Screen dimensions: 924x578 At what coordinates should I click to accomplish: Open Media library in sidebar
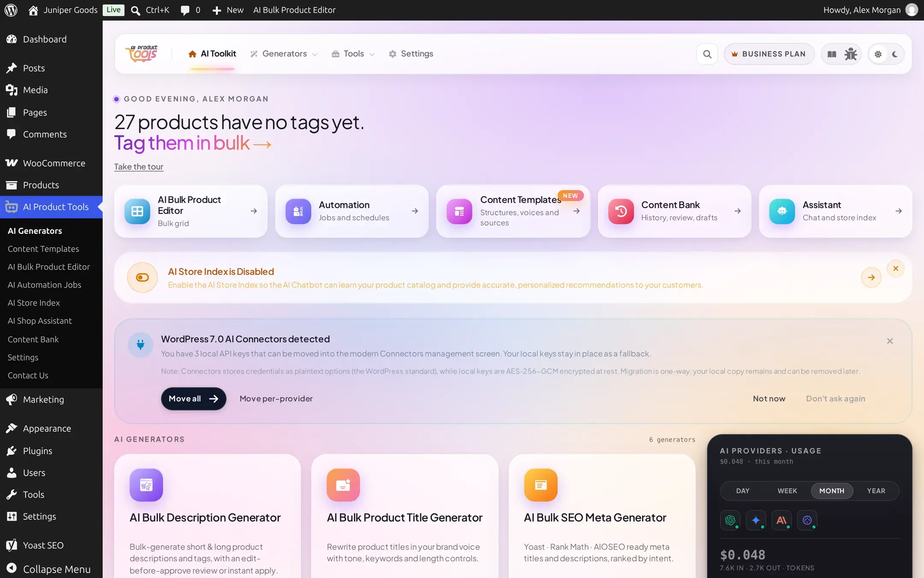(51, 90)
